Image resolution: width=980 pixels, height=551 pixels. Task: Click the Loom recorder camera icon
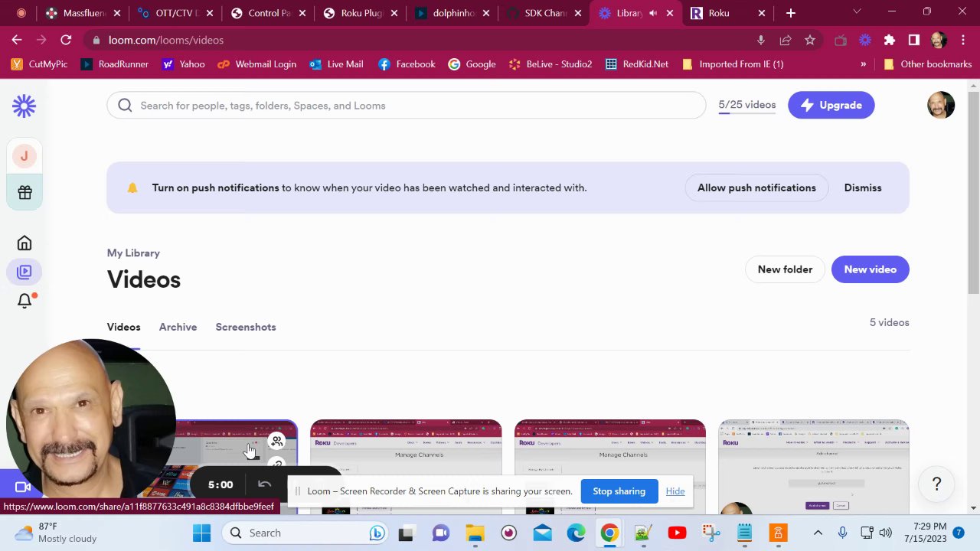pos(23,487)
